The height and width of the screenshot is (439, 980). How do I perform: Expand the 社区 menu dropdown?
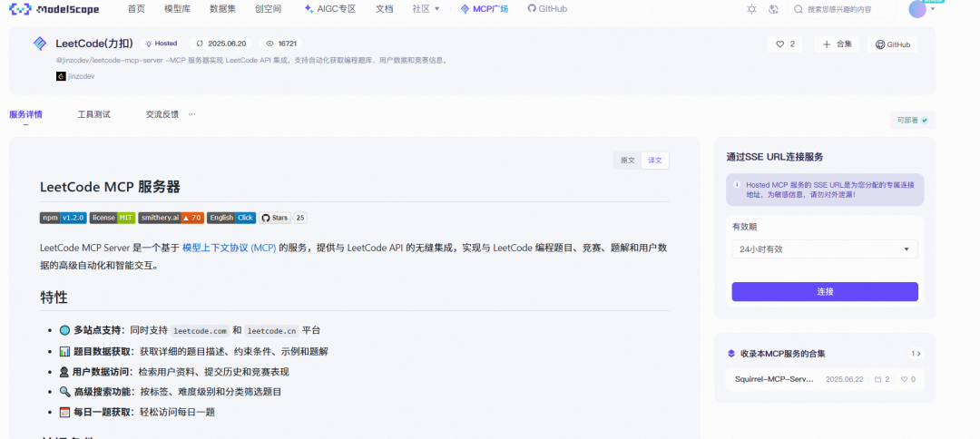[x=426, y=9]
